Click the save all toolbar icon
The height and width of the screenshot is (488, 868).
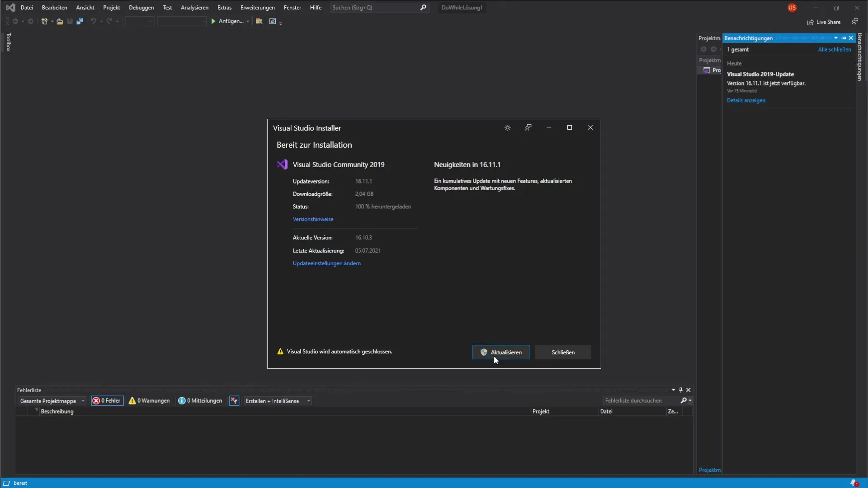(x=80, y=21)
